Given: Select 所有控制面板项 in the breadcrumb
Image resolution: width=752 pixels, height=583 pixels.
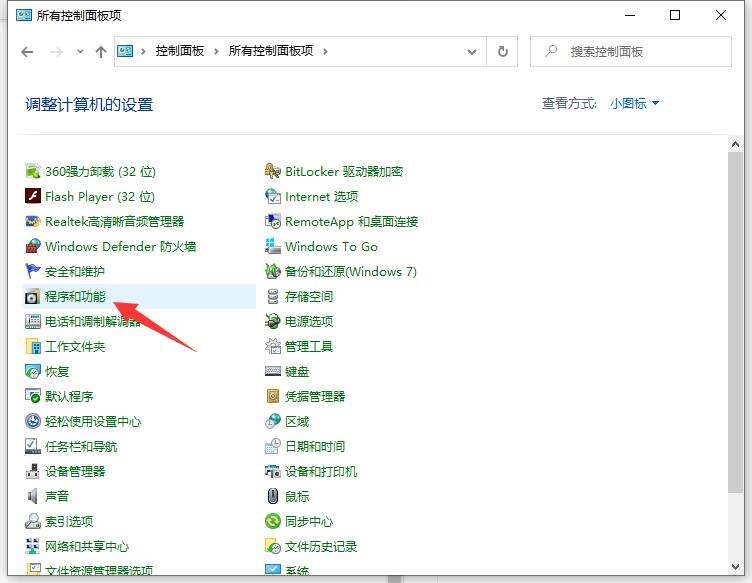Looking at the screenshot, I should (x=270, y=51).
